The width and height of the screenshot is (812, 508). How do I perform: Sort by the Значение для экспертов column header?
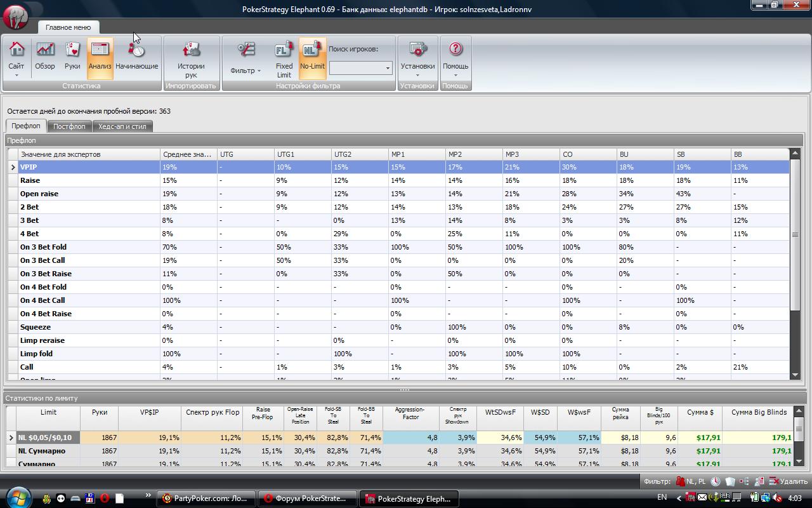tap(89, 154)
